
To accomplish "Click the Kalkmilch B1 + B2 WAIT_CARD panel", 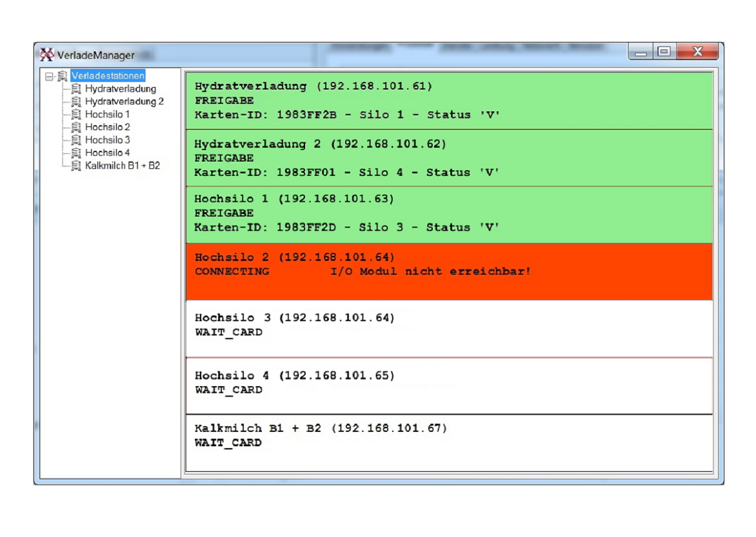I will 449,442.
